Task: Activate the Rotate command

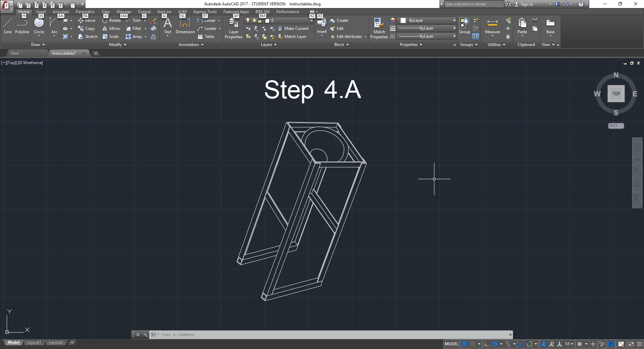Action: [112, 20]
